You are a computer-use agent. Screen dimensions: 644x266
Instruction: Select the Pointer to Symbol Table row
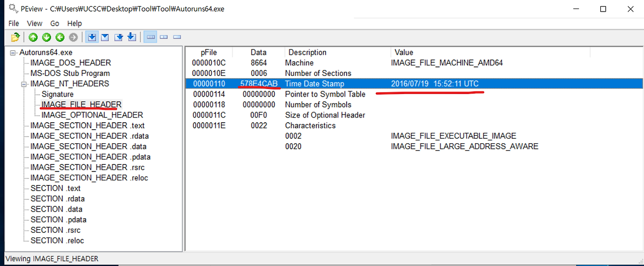tap(415, 95)
